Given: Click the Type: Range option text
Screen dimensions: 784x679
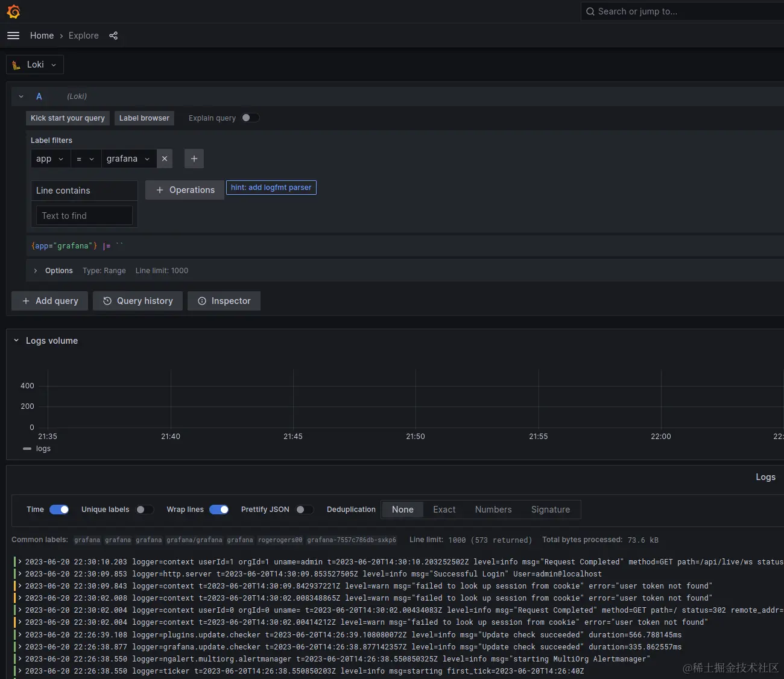Looking at the screenshot, I should pyautogui.click(x=104, y=271).
